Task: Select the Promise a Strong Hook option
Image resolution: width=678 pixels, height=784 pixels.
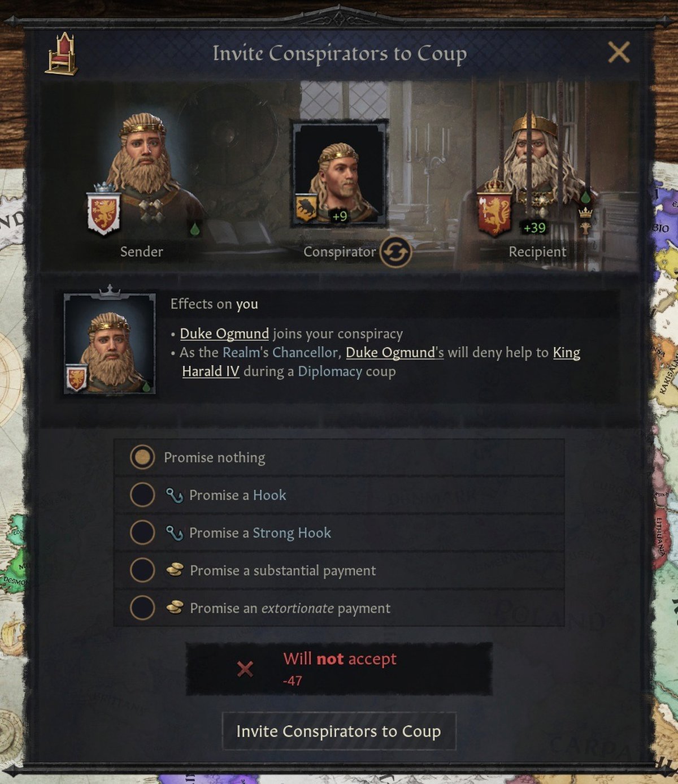Action: pos(339,532)
